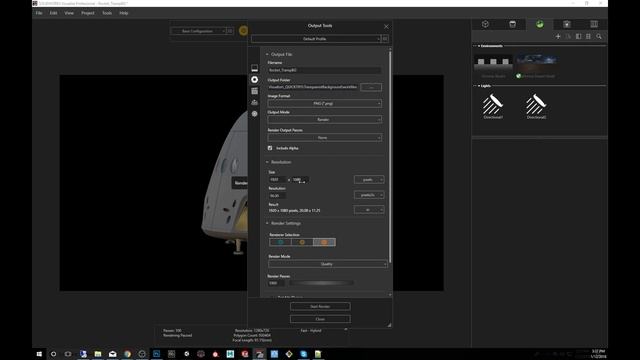
Task: Open the Animation output mode in sidebar
Action: pos(254,91)
